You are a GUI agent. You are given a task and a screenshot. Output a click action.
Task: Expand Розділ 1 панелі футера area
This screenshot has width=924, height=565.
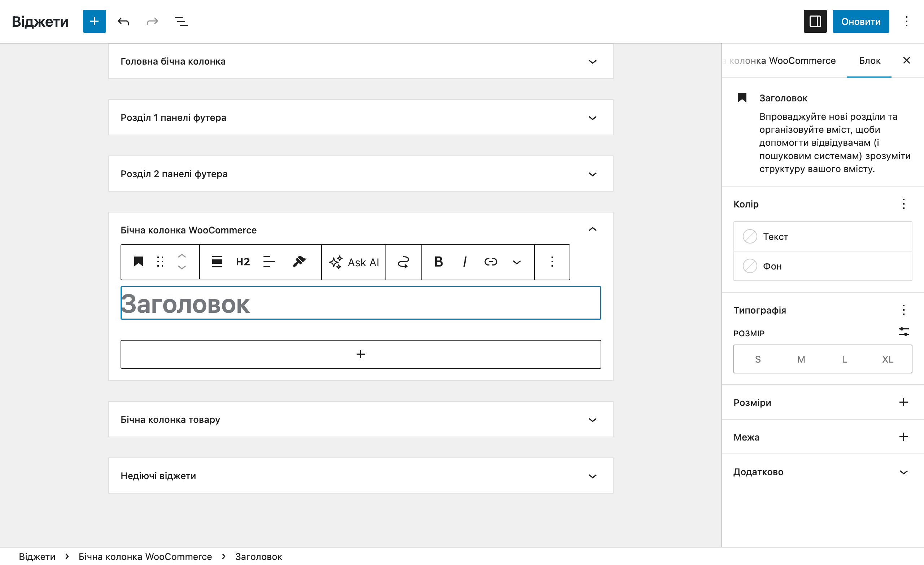(x=361, y=117)
